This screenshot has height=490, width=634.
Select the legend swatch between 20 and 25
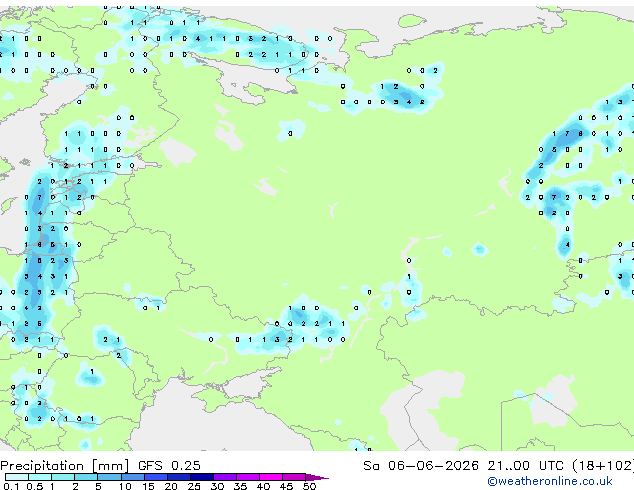coord(179,477)
